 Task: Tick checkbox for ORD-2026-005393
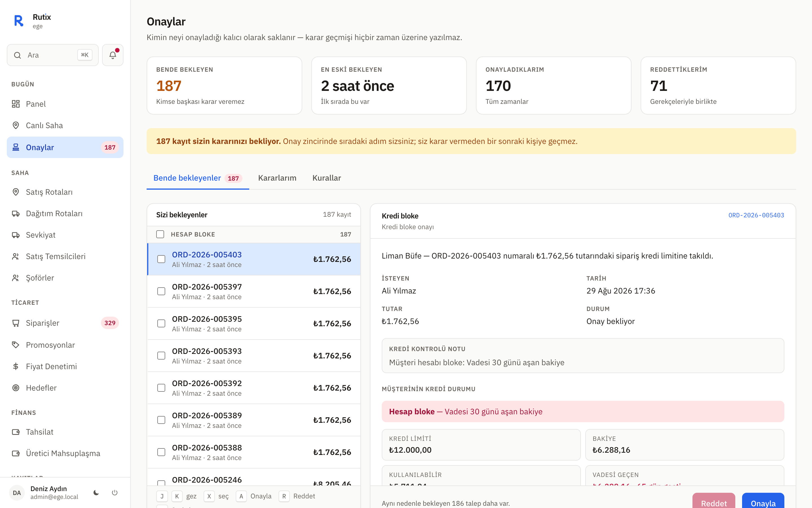pos(161,356)
